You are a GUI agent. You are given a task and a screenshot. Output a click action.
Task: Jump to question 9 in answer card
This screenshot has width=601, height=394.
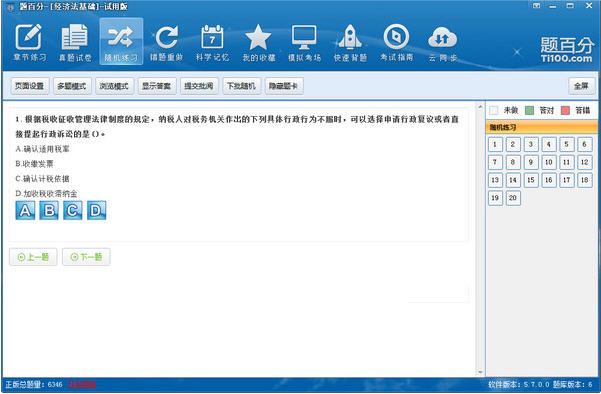pos(531,162)
